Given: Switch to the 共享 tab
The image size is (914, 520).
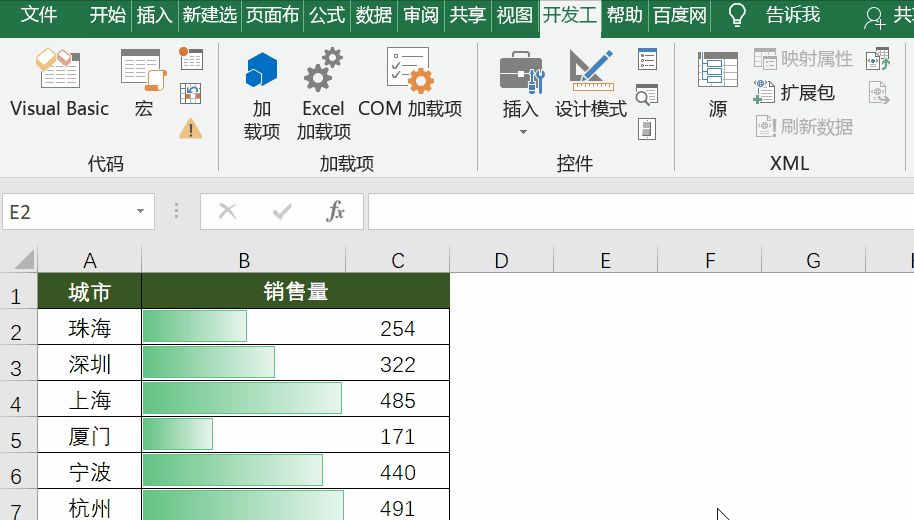Looking at the screenshot, I should 467,15.
